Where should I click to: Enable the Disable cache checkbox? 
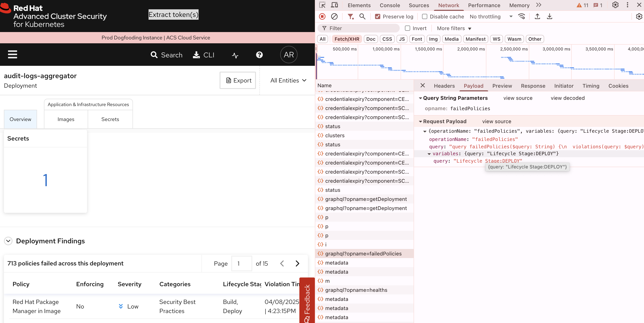coord(424,16)
